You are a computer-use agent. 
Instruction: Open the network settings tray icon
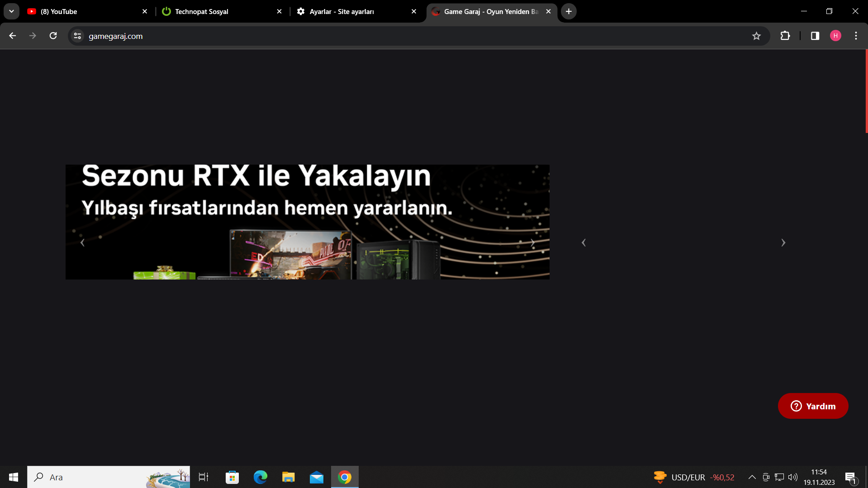pos(779,477)
